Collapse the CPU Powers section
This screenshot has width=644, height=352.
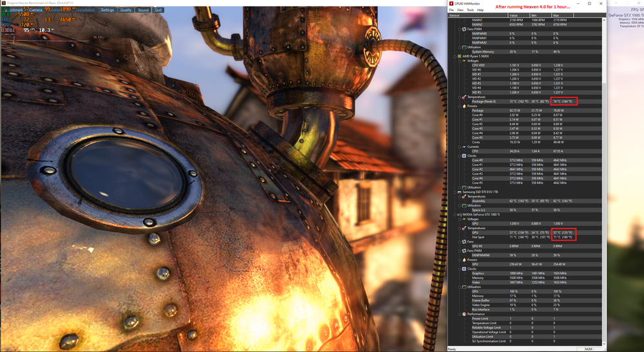click(x=460, y=106)
